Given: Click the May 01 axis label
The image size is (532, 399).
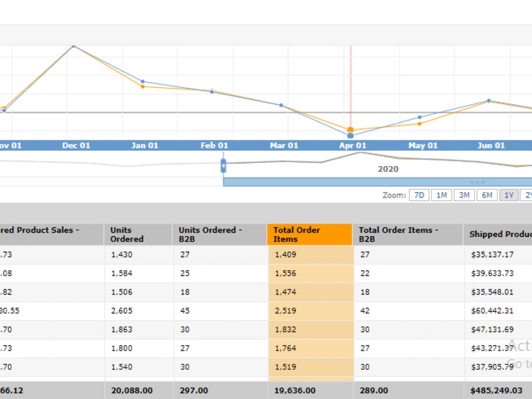Looking at the screenshot, I should (x=423, y=146).
